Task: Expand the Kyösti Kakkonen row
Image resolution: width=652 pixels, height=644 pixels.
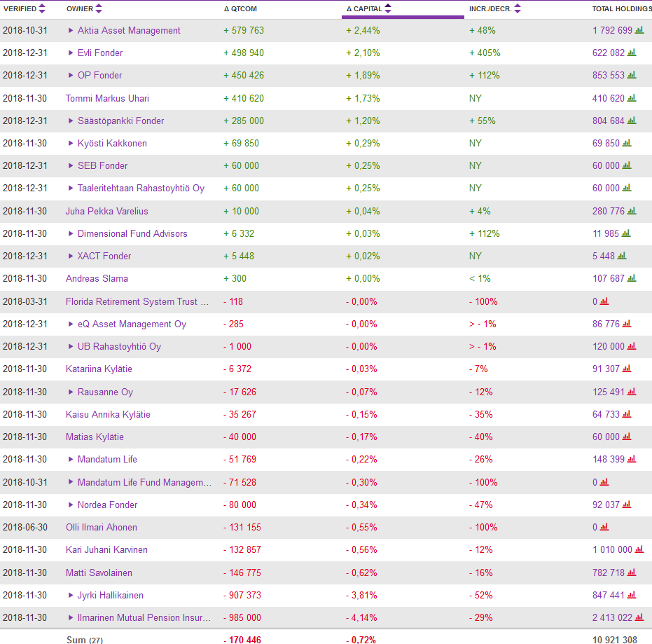Action: [x=71, y=143]
